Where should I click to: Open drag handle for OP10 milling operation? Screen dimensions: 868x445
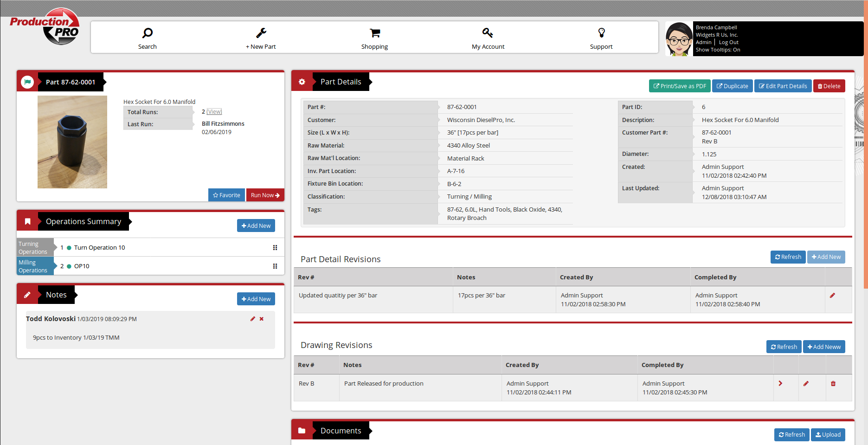pyautogui.click(x=275, y=266)
